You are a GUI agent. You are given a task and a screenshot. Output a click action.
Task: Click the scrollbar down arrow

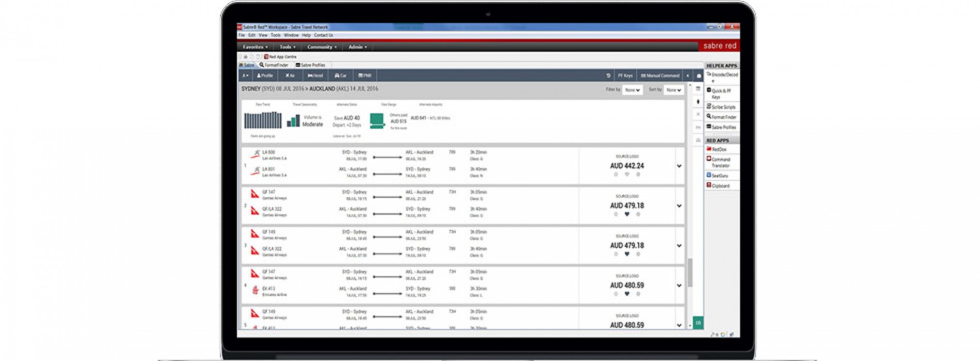coord(690,325)
